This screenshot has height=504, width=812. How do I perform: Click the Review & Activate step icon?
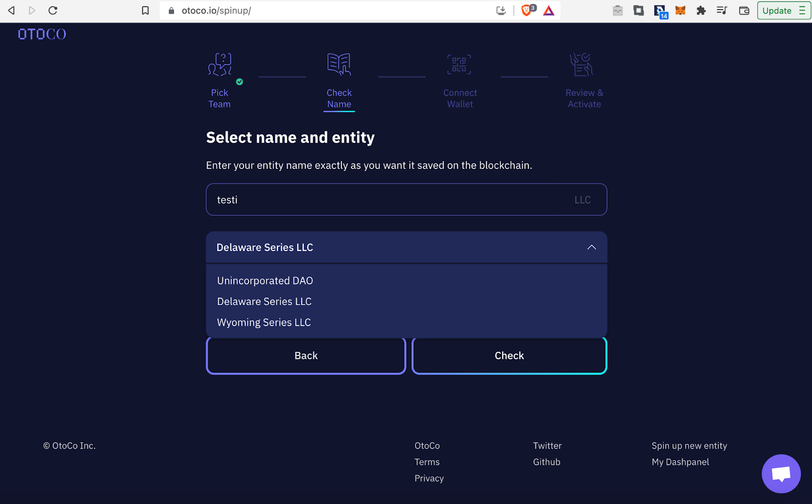click(582, 65)
